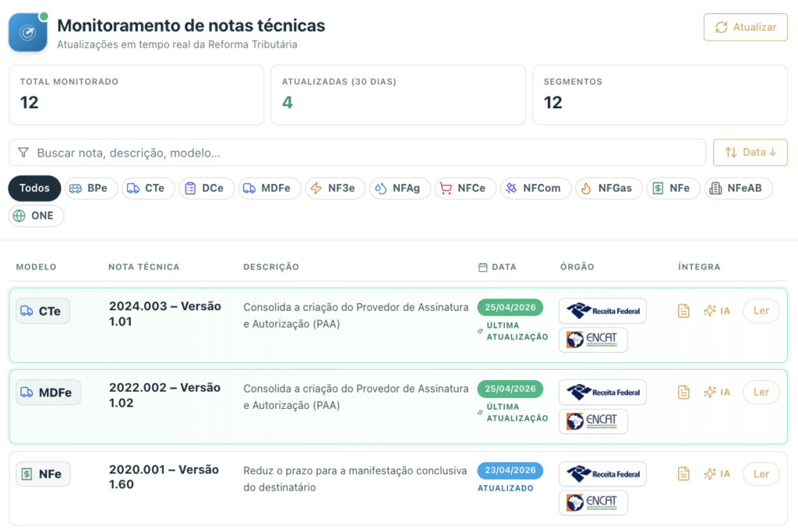Click Receita Federal logo in CTe row
Viewport: 798px width, 532px height.
(x=602, y=311)
